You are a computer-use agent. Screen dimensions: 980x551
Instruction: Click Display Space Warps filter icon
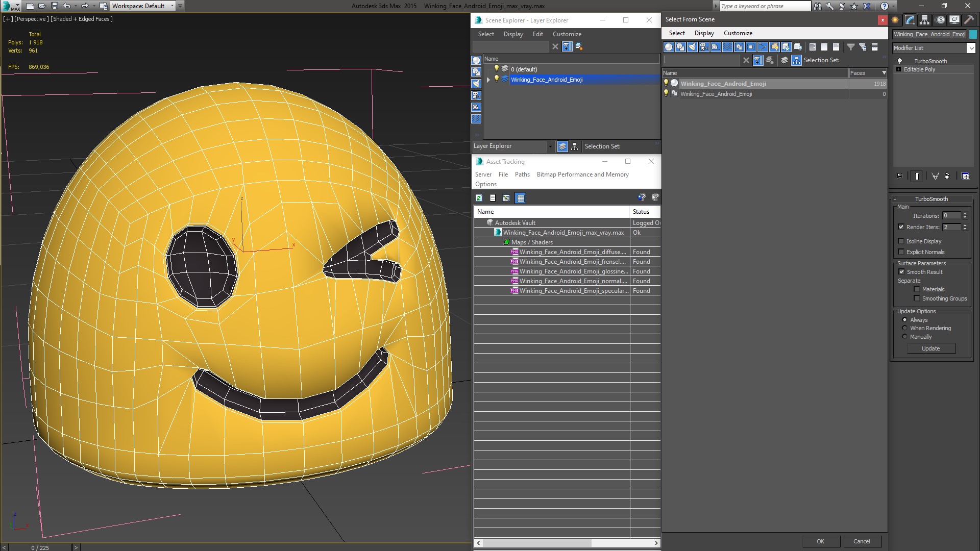[x=727, y=47]
